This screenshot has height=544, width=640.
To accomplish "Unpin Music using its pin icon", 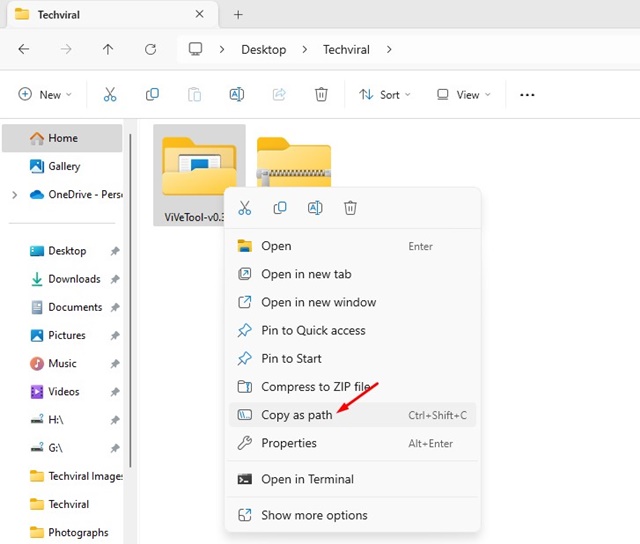I will [x=115, y=363].
